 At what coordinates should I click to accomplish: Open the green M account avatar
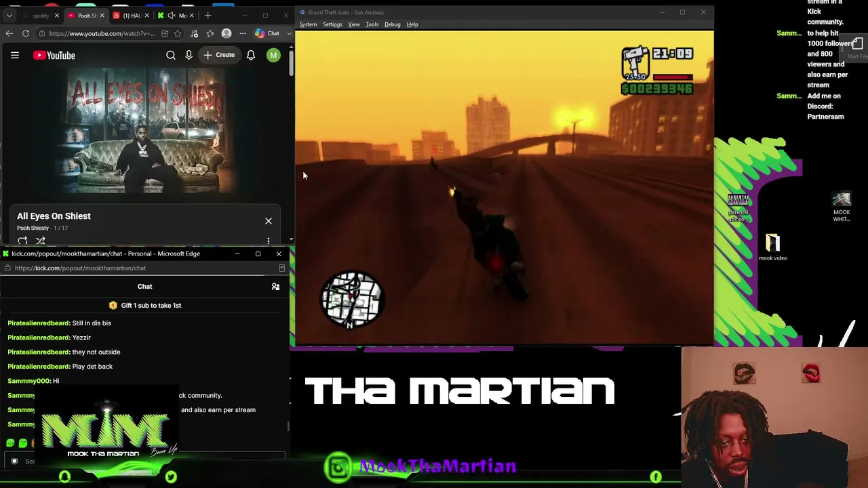click(273, 56)
